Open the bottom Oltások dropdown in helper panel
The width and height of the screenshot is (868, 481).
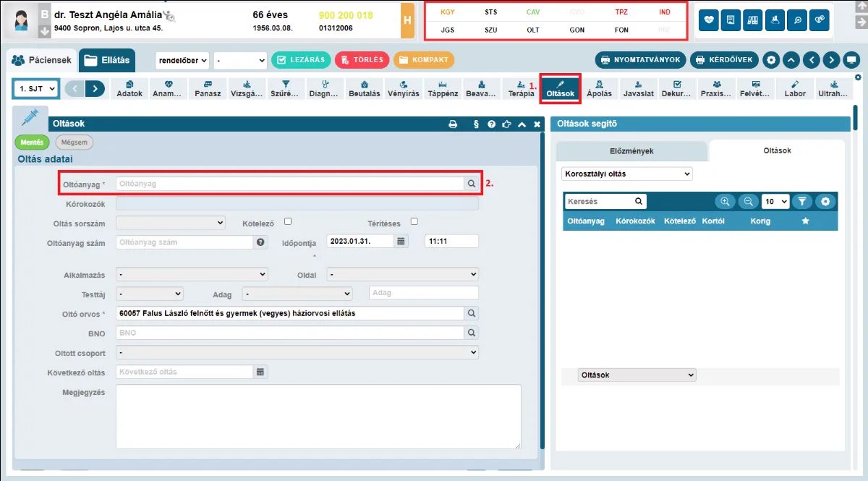637,375
